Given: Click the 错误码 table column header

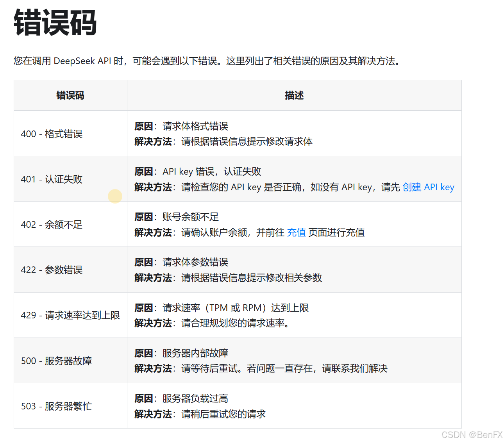Looking at the screenshot, I should tap(70, 95).
